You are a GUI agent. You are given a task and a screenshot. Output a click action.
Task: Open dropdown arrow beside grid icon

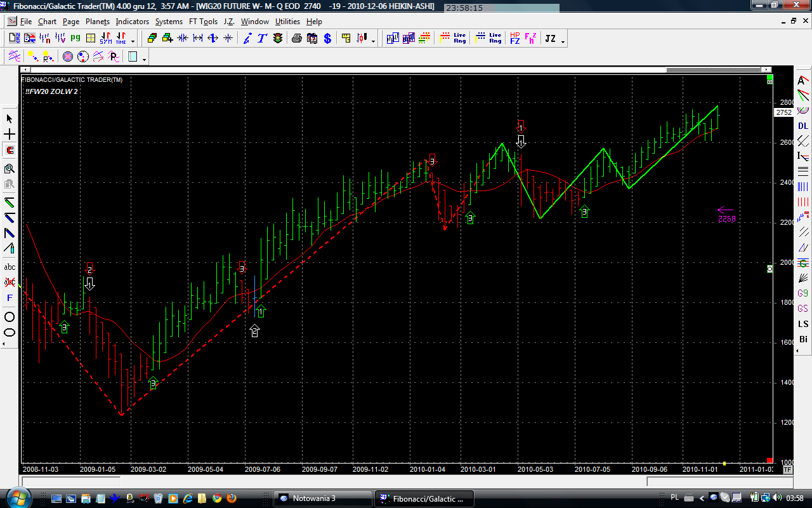pyautogui.click(x=145, y=60)
